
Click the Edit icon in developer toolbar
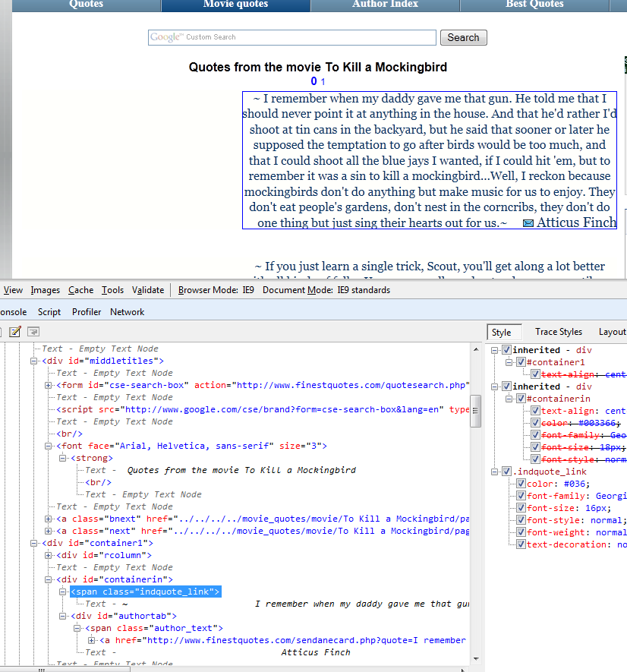tap(14, 332)
